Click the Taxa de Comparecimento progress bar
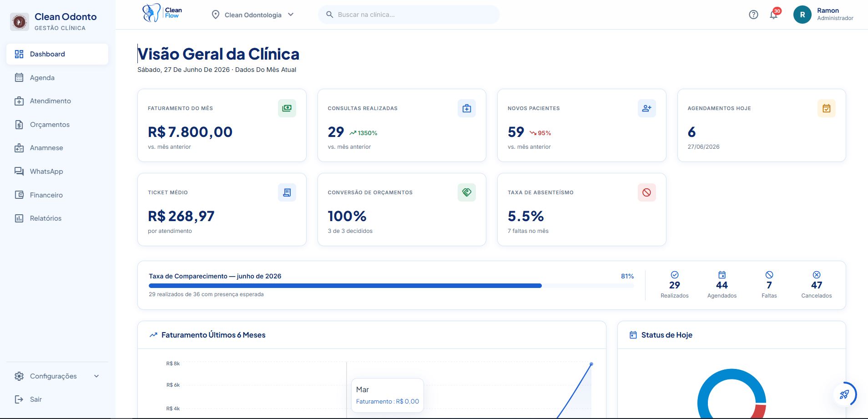 coord(391,286)
